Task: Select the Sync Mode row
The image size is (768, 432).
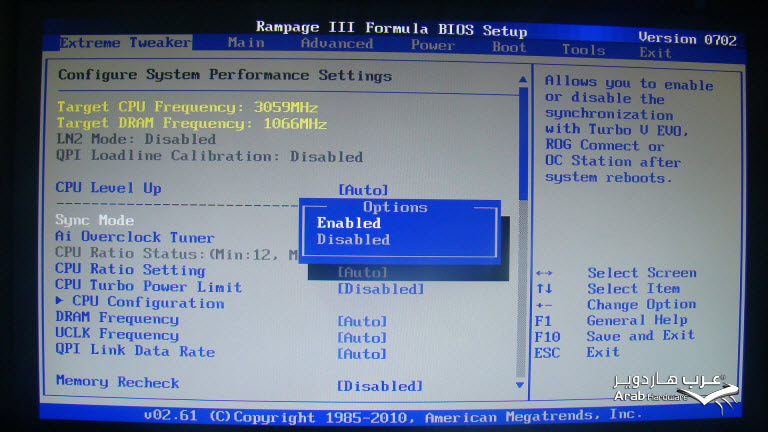Action: [95, 220]
